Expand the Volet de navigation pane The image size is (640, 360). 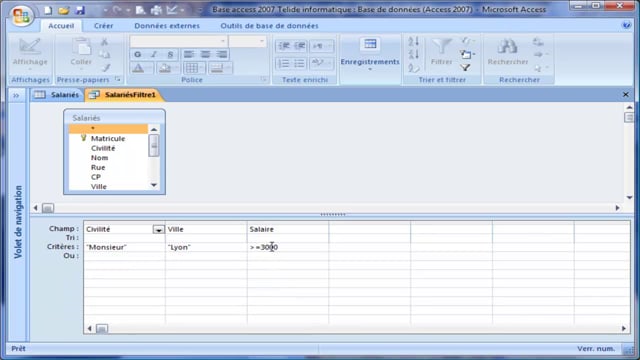16,96
